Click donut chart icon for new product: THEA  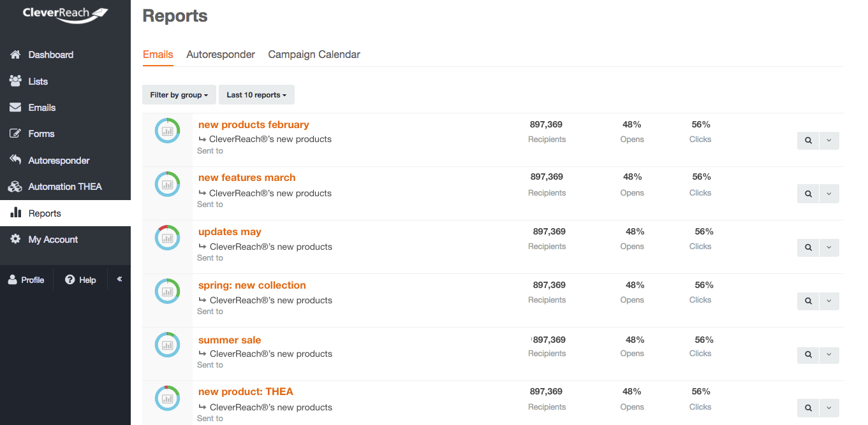pos(167,398)
